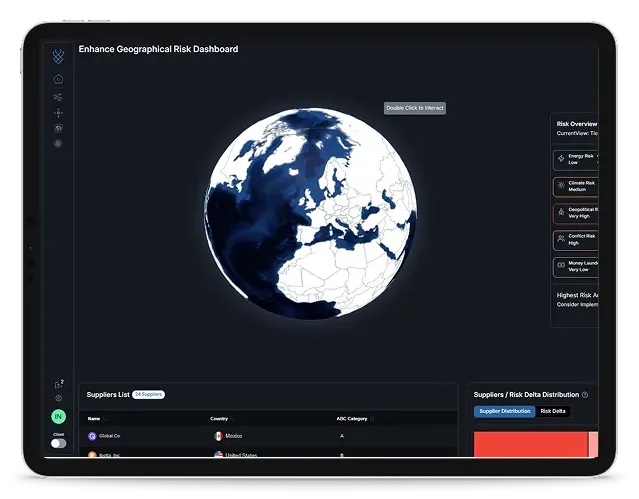Screen dimensions: 639x499
Task: Click the Risk Overview heading
Action: click(x=577, y=124)
